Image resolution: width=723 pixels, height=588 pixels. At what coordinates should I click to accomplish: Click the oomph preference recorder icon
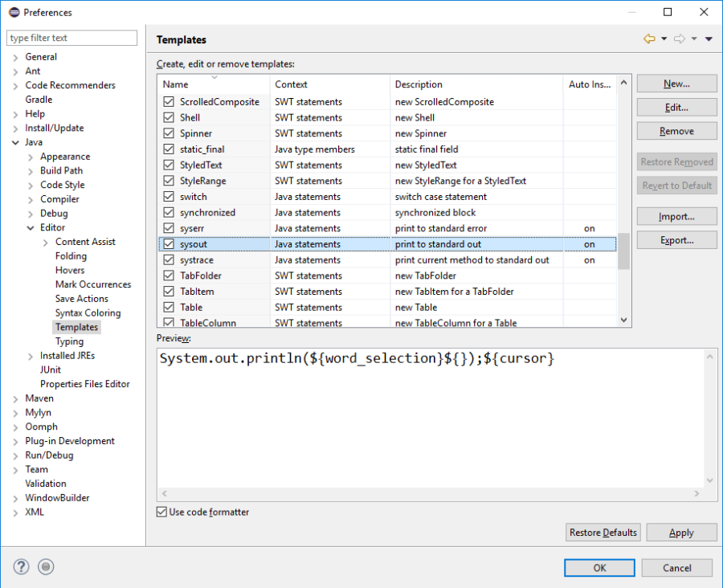(46, 567)
